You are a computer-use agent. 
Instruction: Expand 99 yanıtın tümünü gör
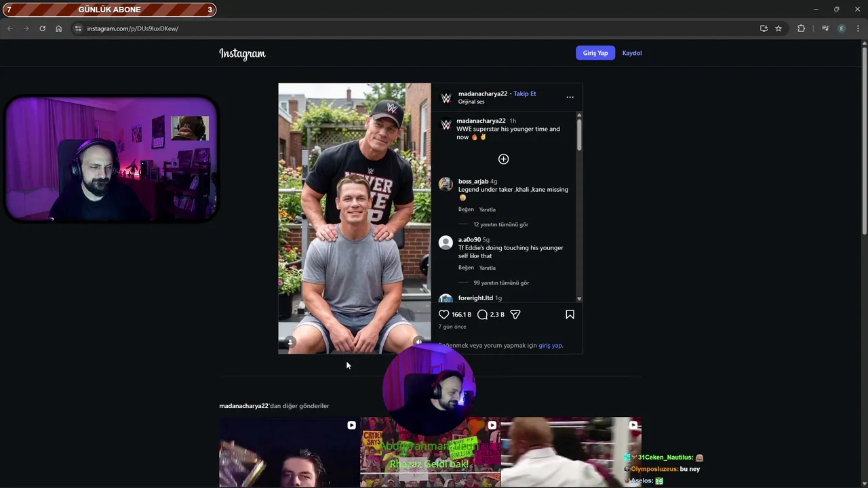click(501, 283)
